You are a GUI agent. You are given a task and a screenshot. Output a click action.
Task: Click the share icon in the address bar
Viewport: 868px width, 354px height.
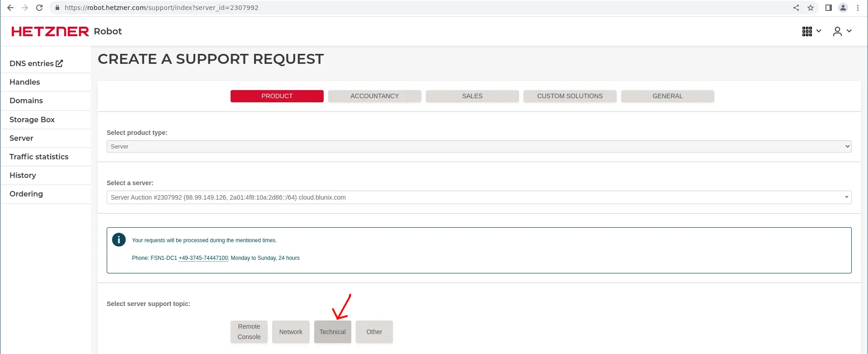796,8
